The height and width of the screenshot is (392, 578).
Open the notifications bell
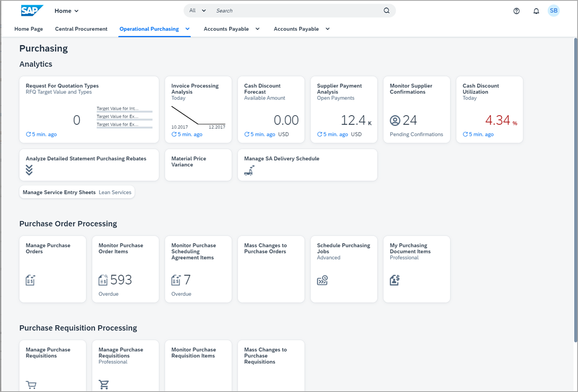(x=536, y=11)
